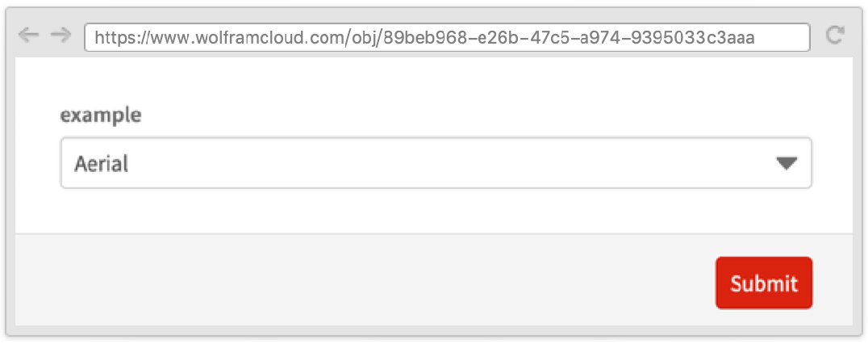Click the red Submit button
Image resolution: width=868 pixels, height=344 pixels.
tap(763, 283)
